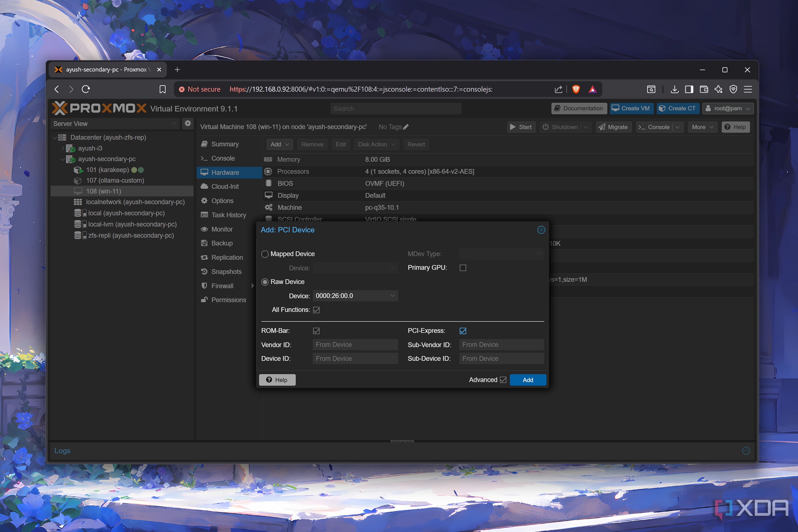Screen dimensions: 798x532
Task: Click the Server View settings gear
Action: [188, 123]
